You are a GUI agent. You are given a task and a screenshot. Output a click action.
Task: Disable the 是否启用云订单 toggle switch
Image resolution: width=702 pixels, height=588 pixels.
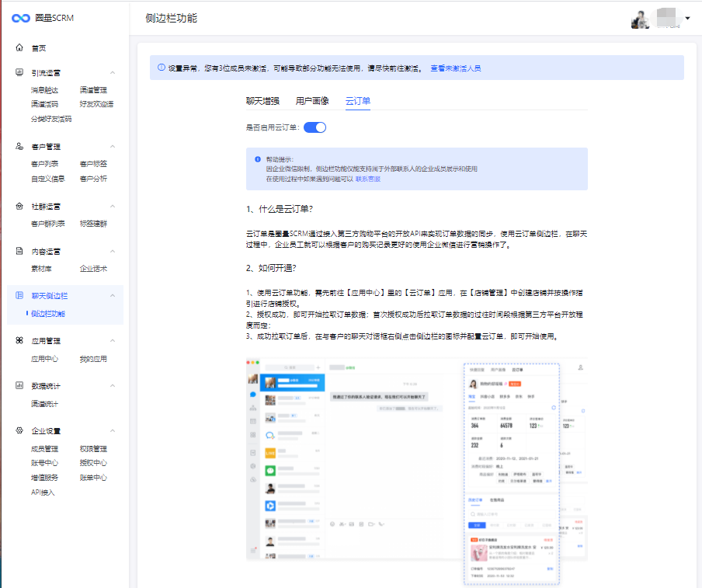point(315,127)
